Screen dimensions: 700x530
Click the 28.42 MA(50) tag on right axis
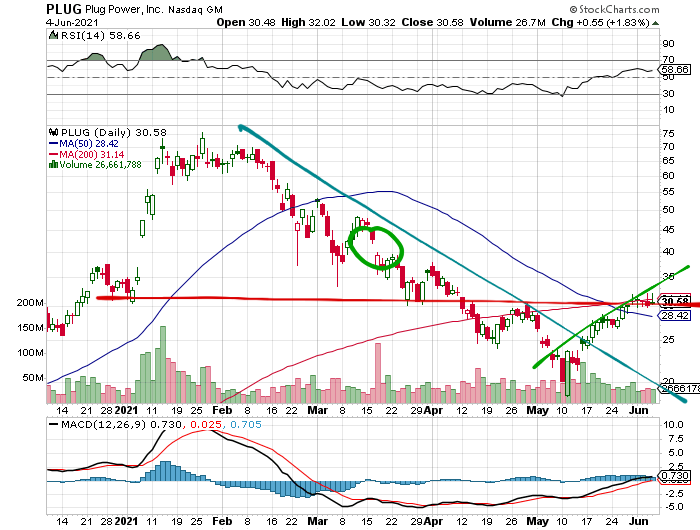[x=675, y=316]
